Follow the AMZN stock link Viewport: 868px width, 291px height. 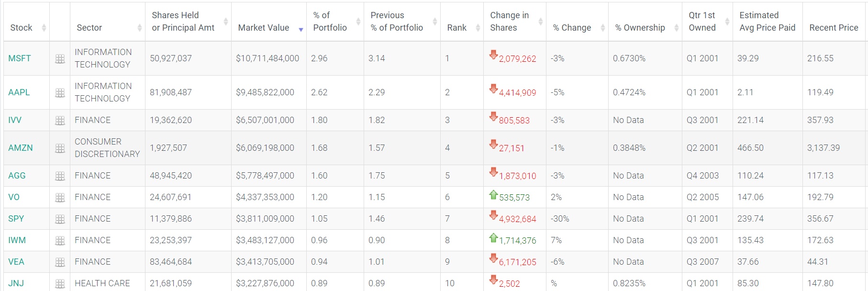pyautogui.click(x=21, y=148)
